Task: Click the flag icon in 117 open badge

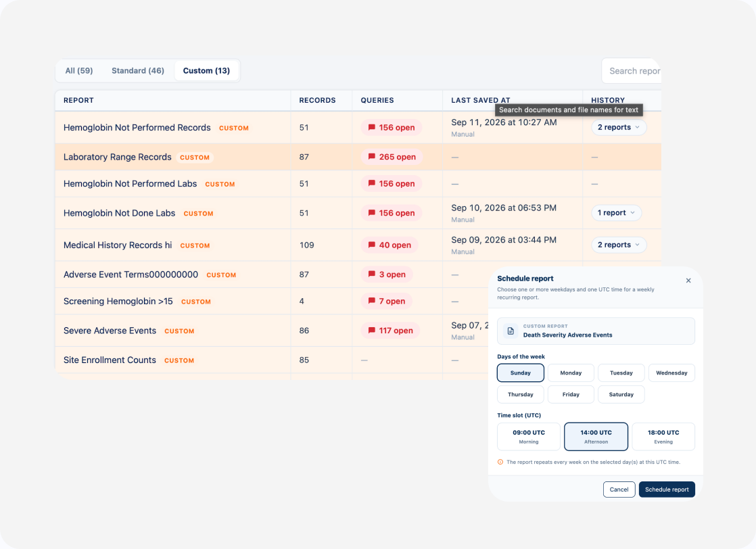Action: [372, 330]
